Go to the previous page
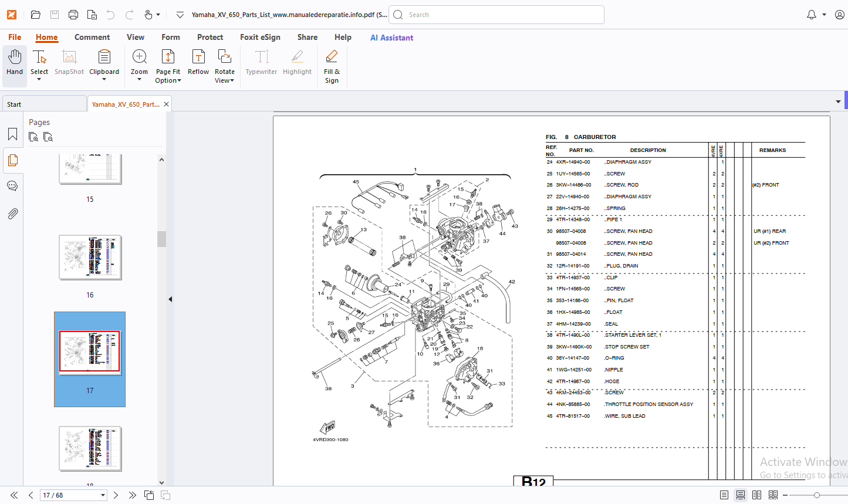The width and height of the screenshot is (848, 504). (31, 495)
